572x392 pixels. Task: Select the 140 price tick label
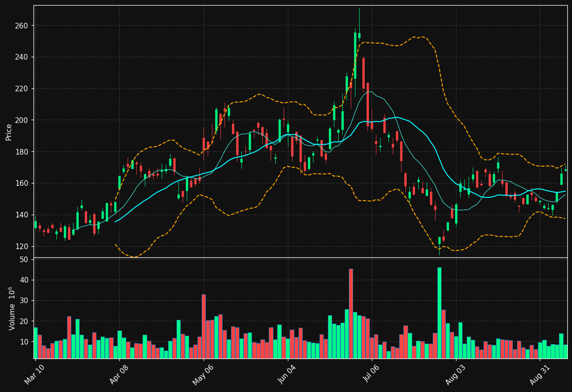point(22,215)
